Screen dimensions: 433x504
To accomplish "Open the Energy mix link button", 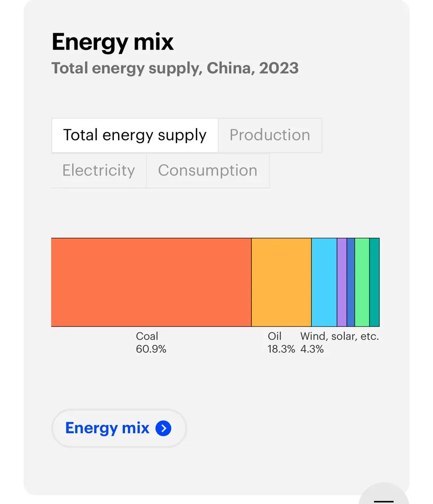I will [119, 428].
